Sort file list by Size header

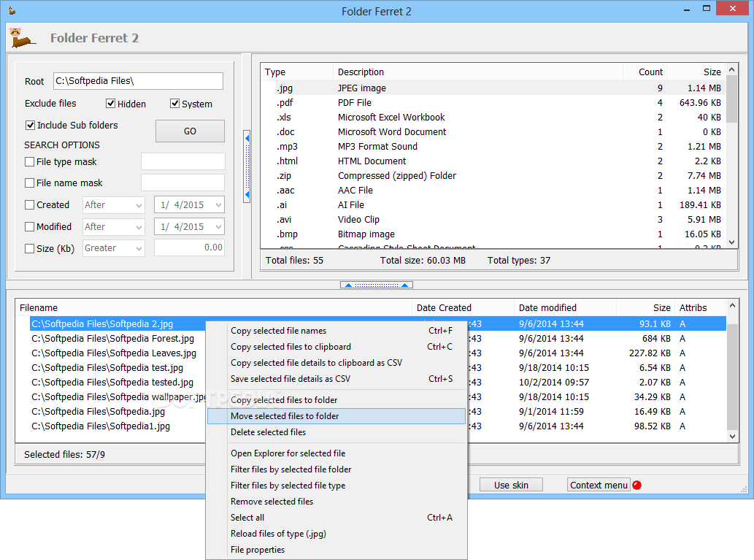click(x=645, y=307)
